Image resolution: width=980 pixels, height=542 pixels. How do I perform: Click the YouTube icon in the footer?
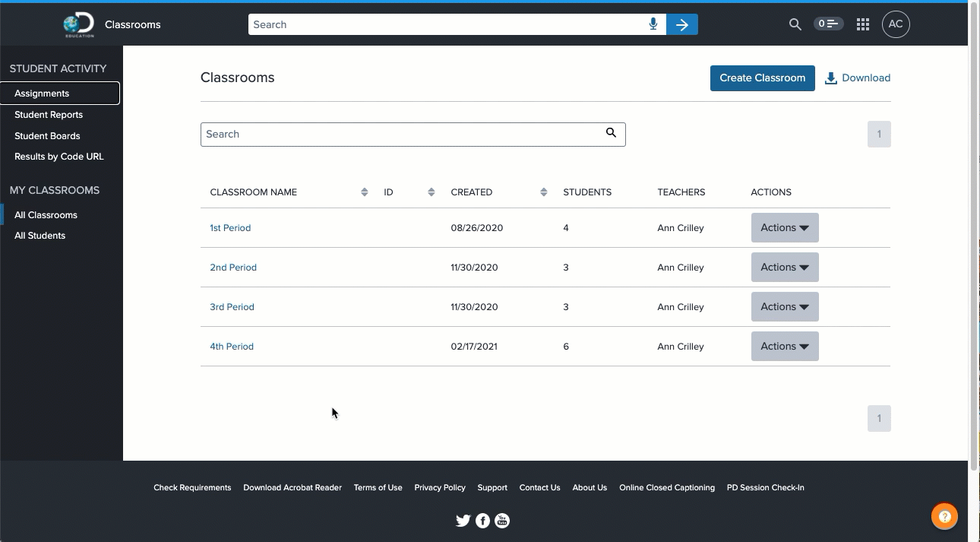[x=502, y=521]
